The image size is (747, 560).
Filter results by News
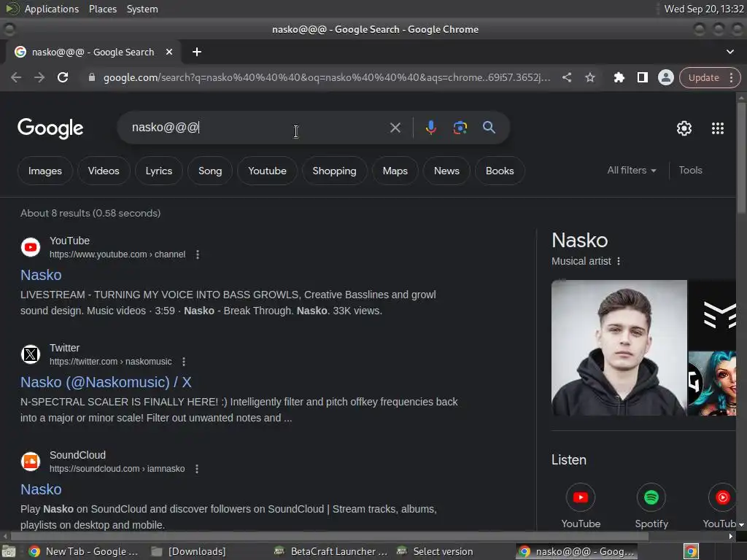coord(446,171)
